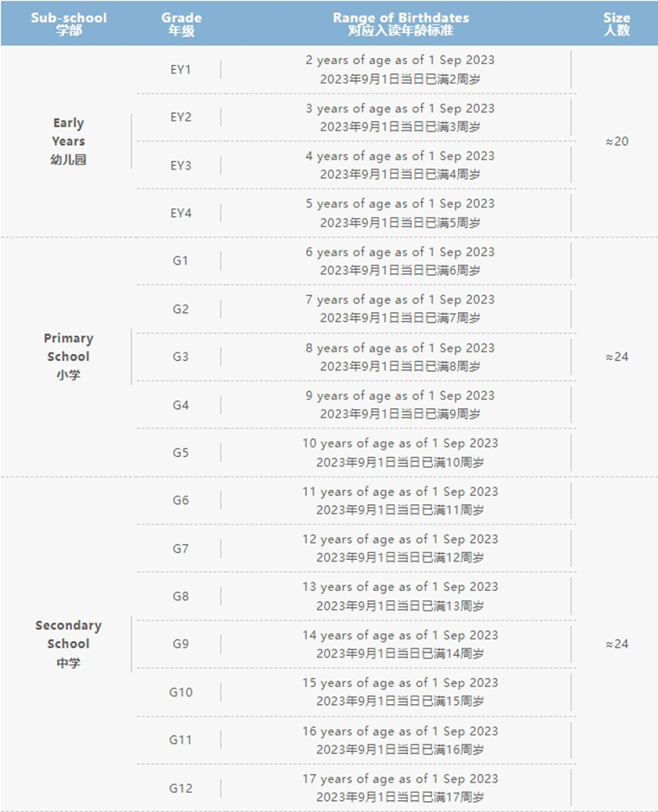Select the Primary School sub-school cell

pyautogui.click(x=68, y=357)
